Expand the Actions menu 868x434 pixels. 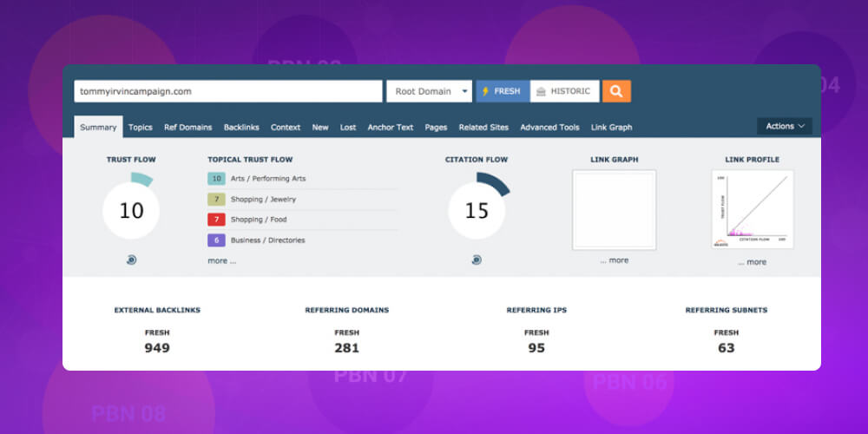pyautogui.click(x=785, y=126)
